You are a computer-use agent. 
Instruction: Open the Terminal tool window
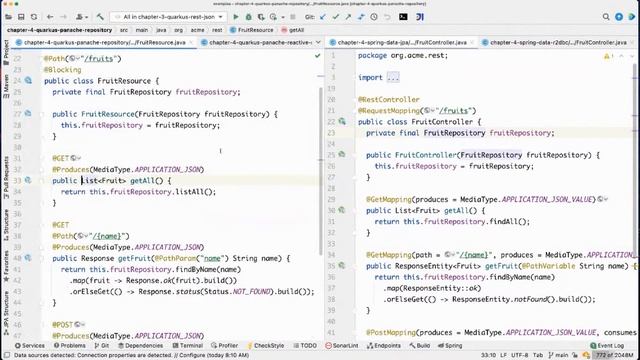click(187, 345)
